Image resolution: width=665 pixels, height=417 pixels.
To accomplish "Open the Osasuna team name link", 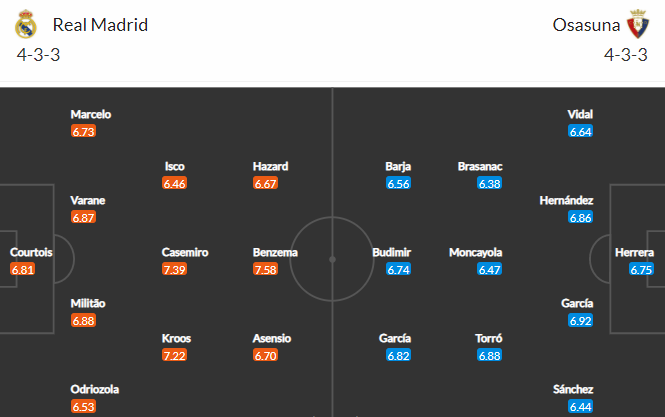I will pos(586,25).
